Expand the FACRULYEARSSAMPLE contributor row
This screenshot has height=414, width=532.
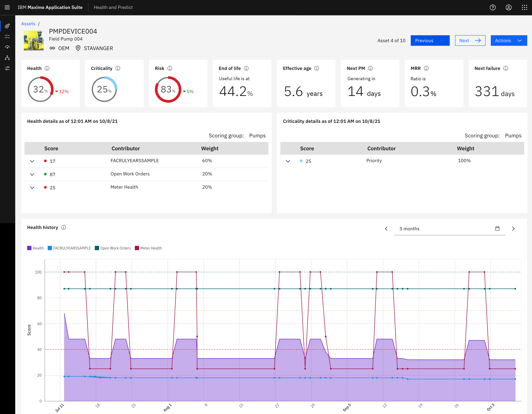32,161
